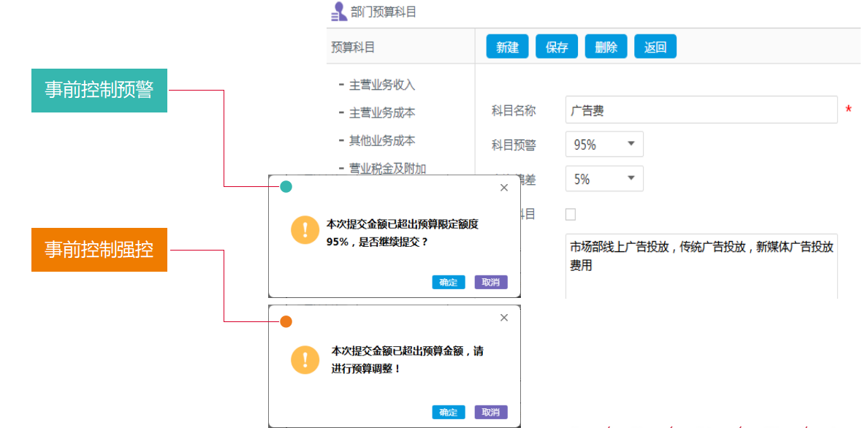Select 其他业务成本 in the budget tree

382,141
